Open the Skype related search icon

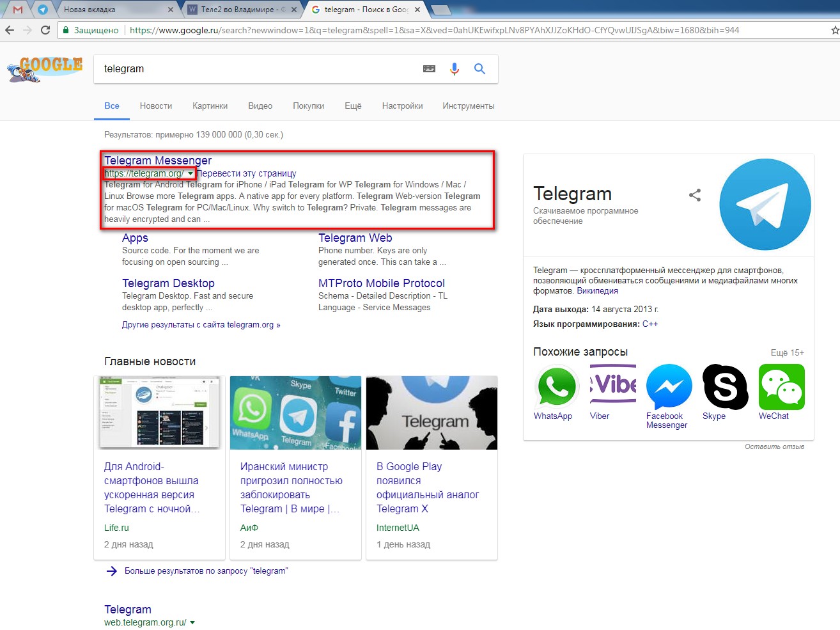pyautogui.click(x=725, y=386)
